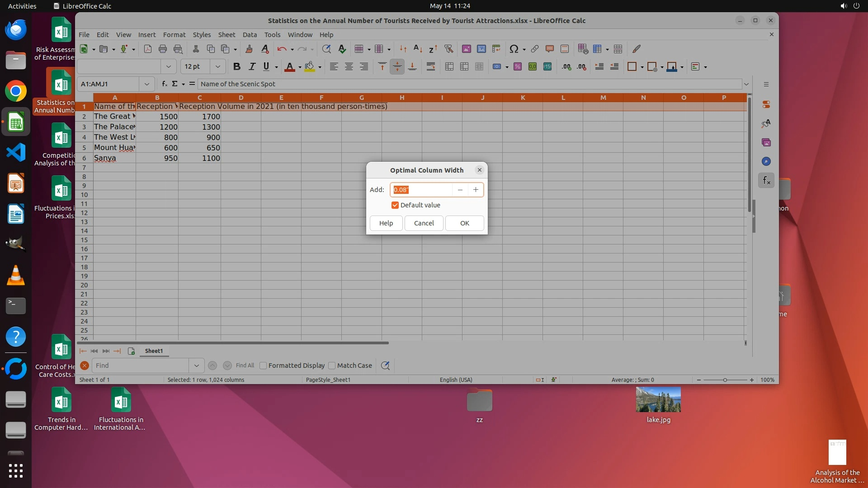Viewport: 868px width, 488px height.
Task: Expand the font size dropdown
Action: 218,67
